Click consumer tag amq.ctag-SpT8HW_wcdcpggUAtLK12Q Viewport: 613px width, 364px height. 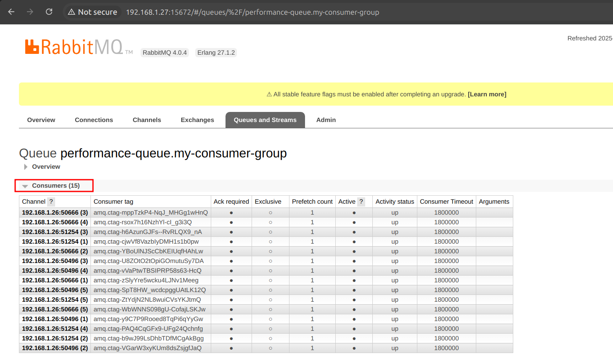[150, 290]
